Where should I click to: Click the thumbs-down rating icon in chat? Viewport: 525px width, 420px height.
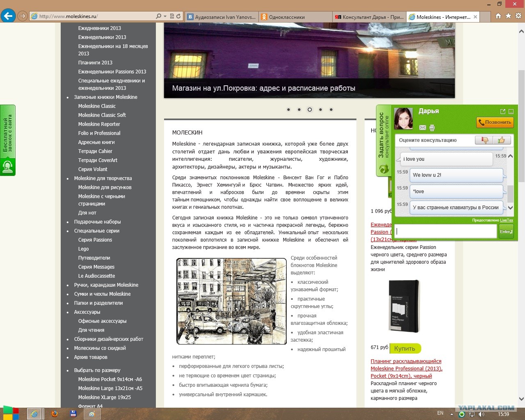point(484,140)
